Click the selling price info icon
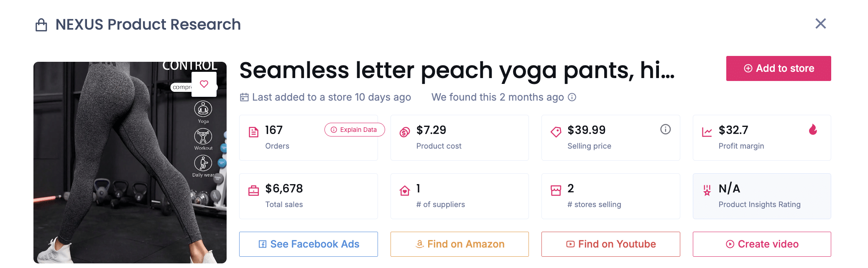Viewport: 868px width, 268px height. point(665,129)
